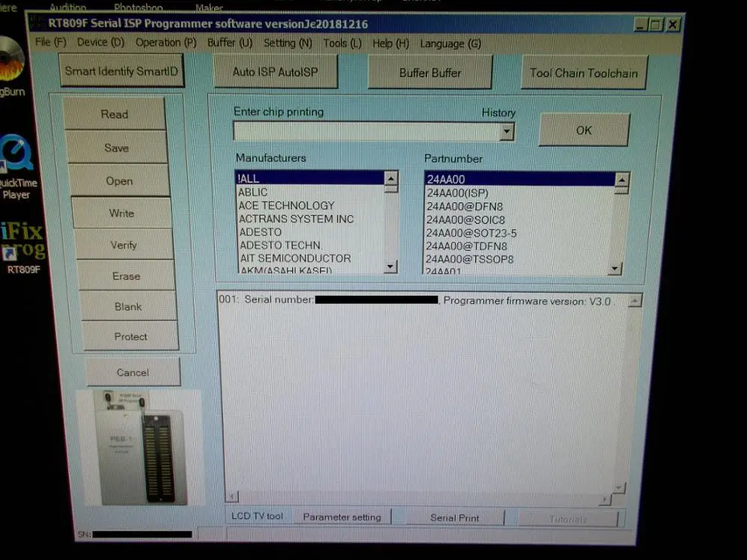This screenshot has height=560, width=747.
Task: Click the Read button
Action: click(114, 113)
